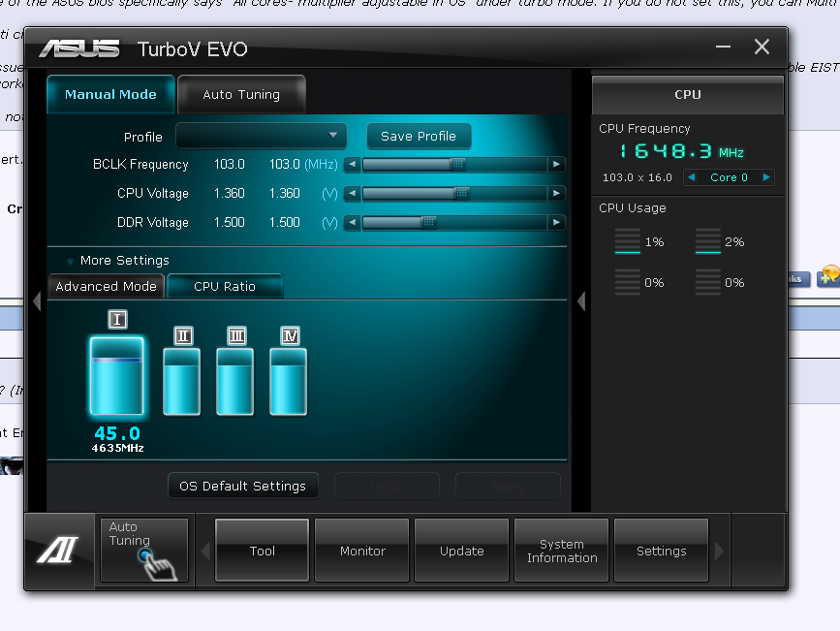
Task: Open Auto Tuning shortcut with hand icon
Action: [144, 550]
